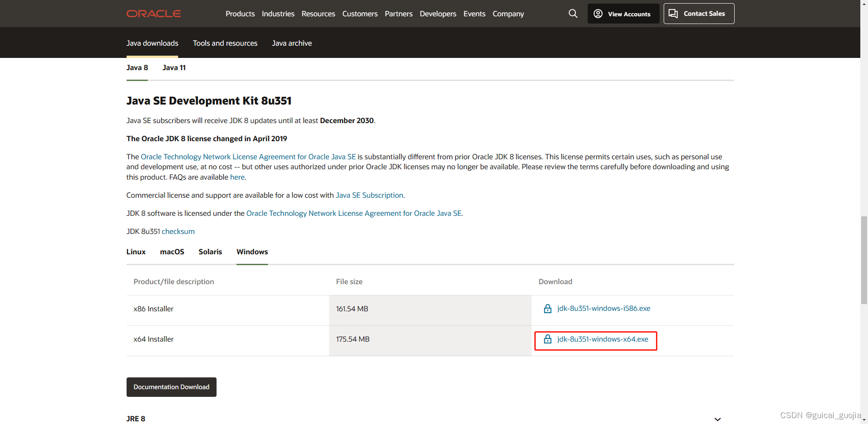Viewport: 868px width, 424px height.
Task: Click the Download column header
Action: click(555, 281)
